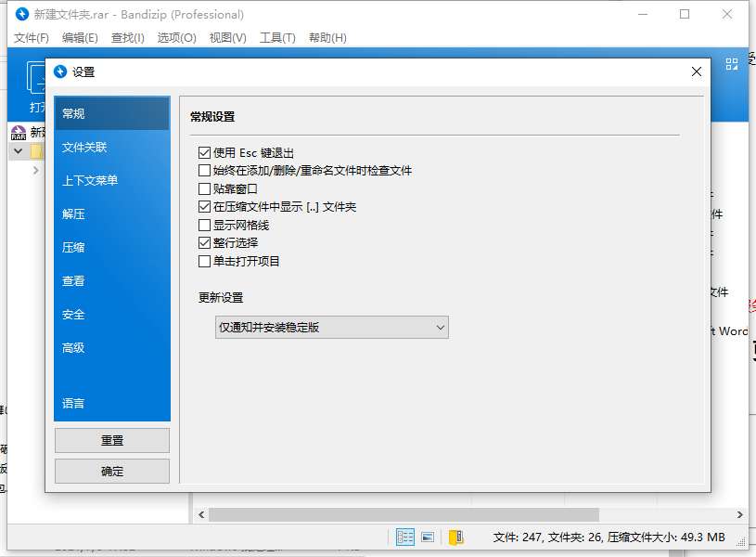Viewport: 756px width, 557px height.
Task: Click the Bandizip logo in settings title
Action: (x=61, y=72)
